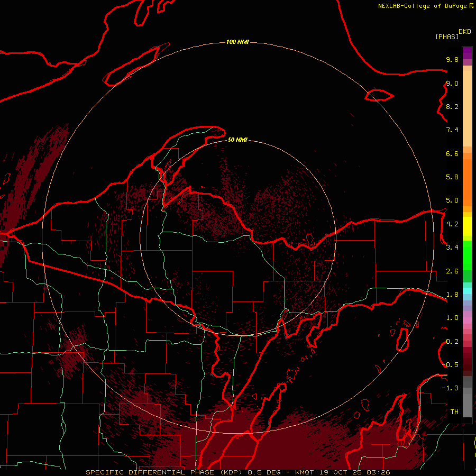This screenshot has width=476, height=476.
Task: Click the -1.3 scale value
Action: tap(450, 388)
